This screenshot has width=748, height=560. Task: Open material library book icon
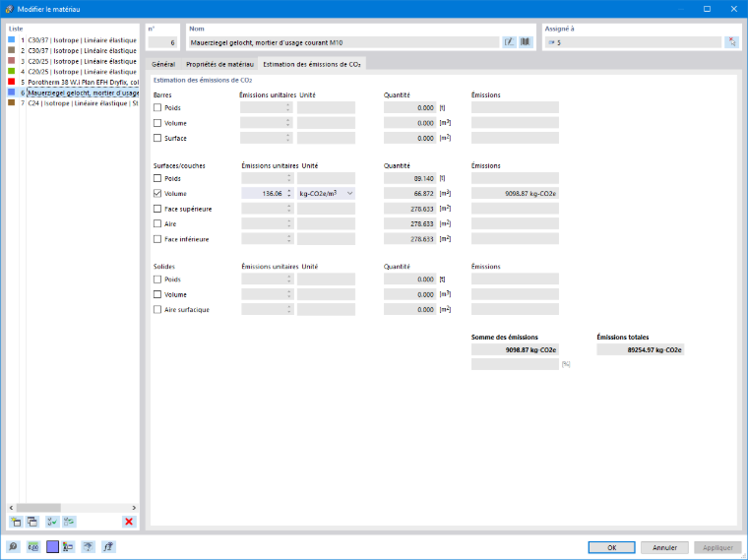[x=526, y=42]
